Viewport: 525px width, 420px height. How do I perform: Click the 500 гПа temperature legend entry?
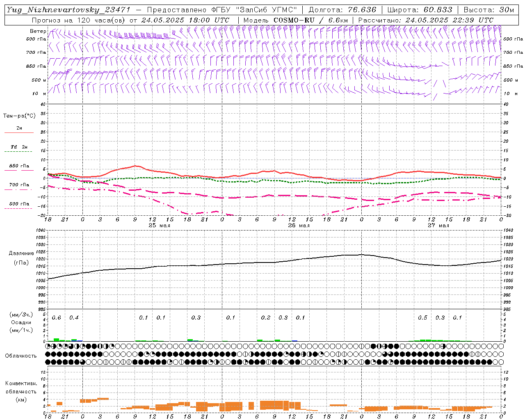19,204
